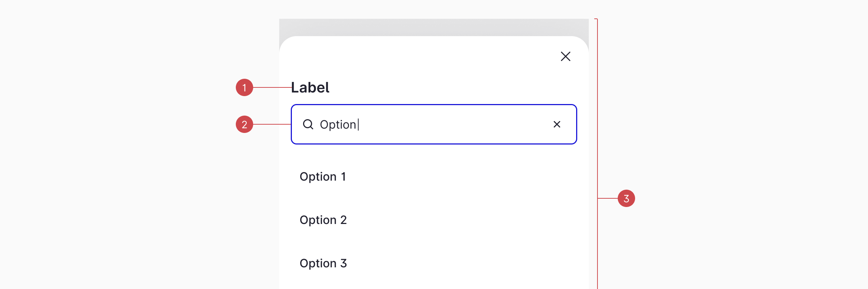Pick Option 3 from the list
The height and width of the screenshot is (289, 868).
point(323,263)
